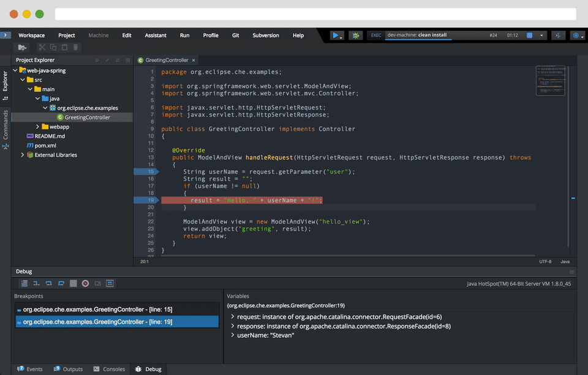The image size is (588, 375).
Task: Click the Cut scissors icon in toolbar
Action: (x=42, y=47)
